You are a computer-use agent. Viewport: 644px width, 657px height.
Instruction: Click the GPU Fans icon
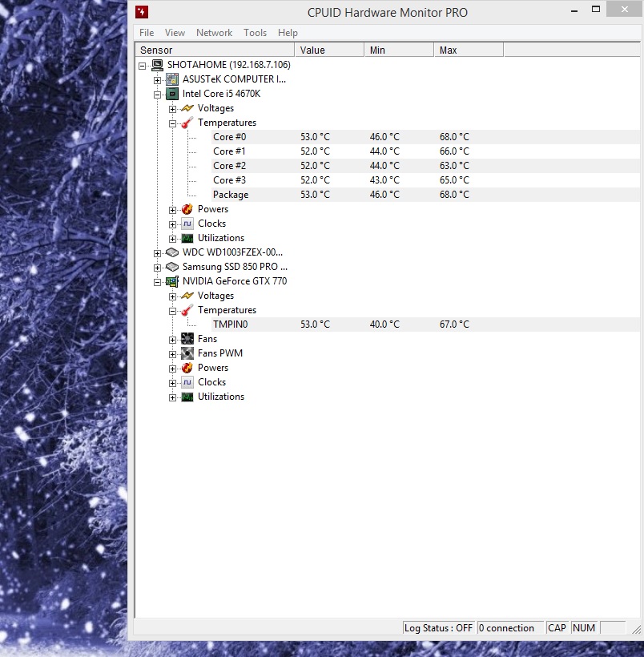187,339
